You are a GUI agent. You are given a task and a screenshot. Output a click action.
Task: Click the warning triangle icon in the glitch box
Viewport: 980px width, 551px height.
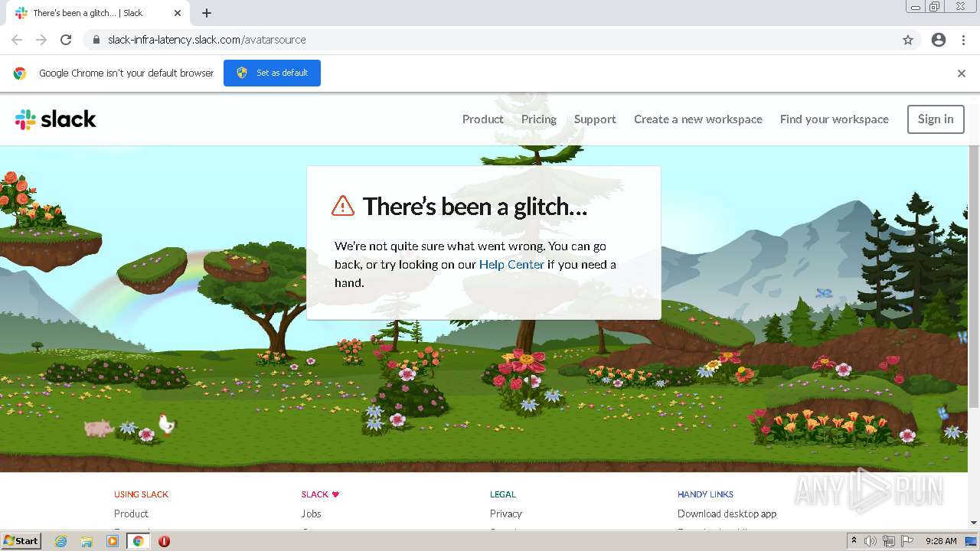point(343,206)
